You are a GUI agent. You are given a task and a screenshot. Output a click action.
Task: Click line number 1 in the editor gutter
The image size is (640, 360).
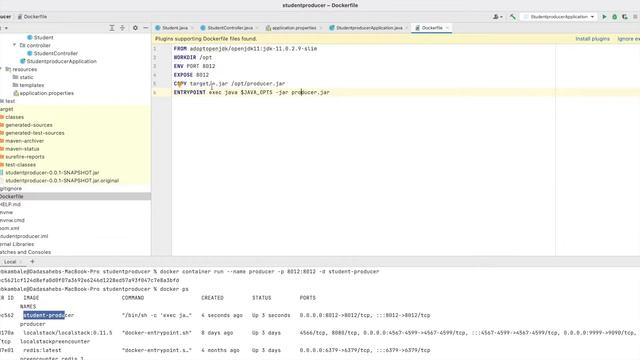click(x=155, y=49)
